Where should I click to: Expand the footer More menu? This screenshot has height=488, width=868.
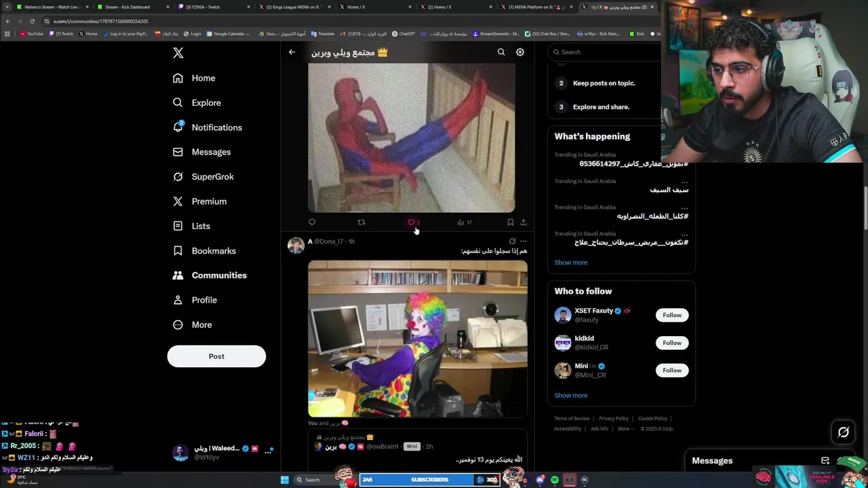tap(626, 429)
